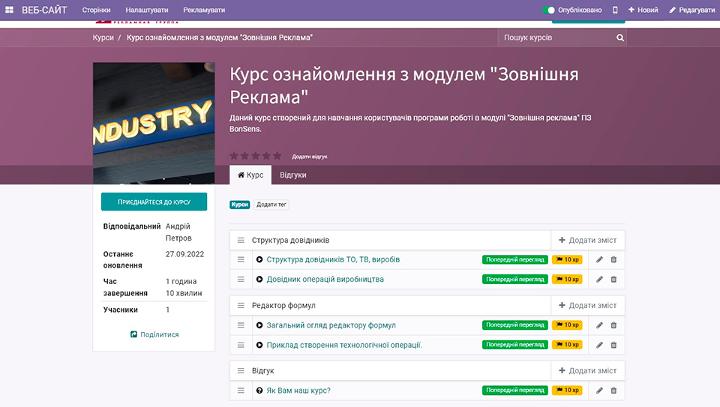
Task: Open the Рекламувати menu
Action: coord(204,10)
